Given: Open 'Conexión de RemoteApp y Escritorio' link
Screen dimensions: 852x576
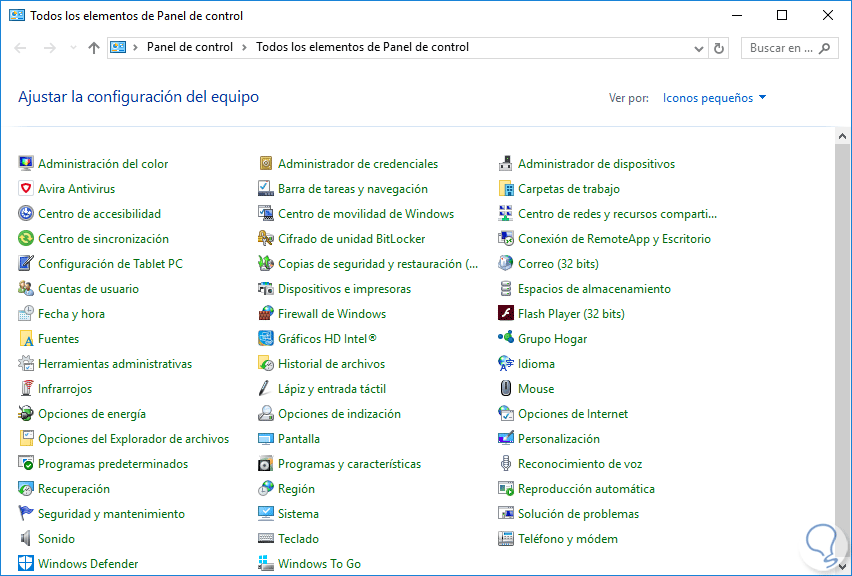Looking at the screenshot, I should tap(614, 239).
